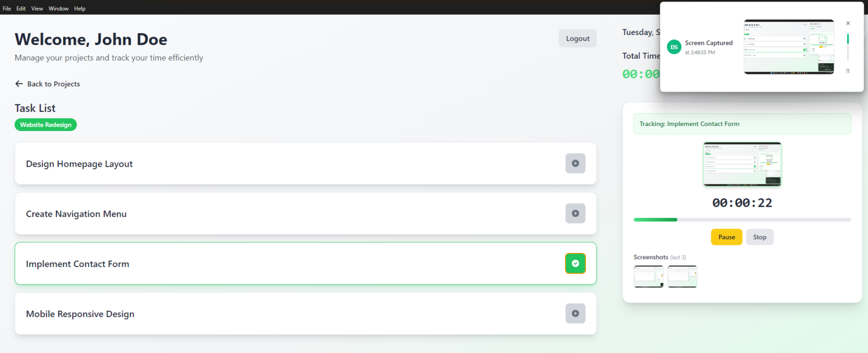Click the DS avatar in the Screen Captured notification
868x353 pixels.
point(674,47)
